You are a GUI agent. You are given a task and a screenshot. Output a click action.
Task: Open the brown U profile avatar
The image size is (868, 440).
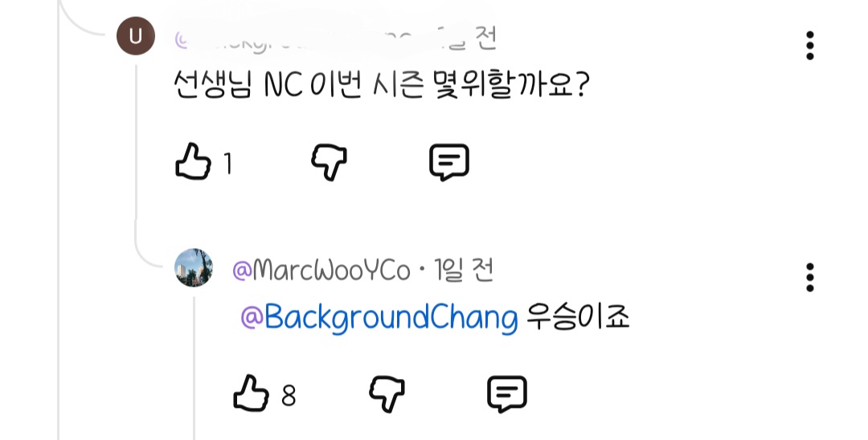point(136,36)
